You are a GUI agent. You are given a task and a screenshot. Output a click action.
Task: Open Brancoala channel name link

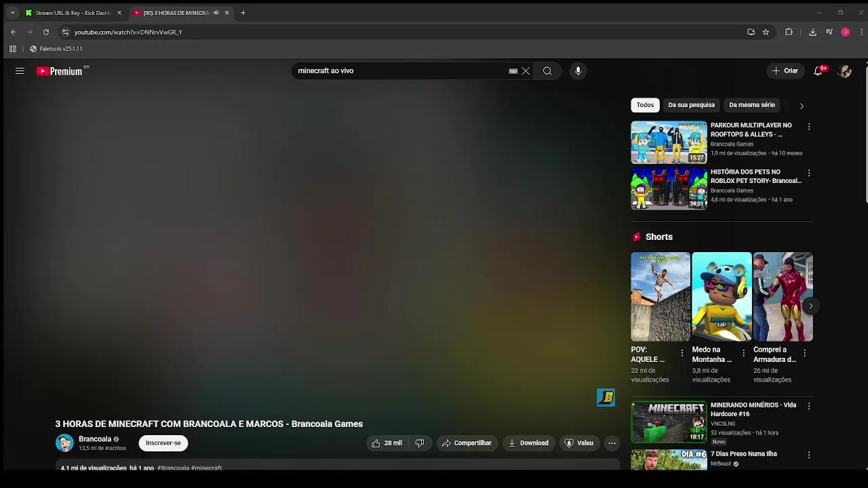(95, 439)
